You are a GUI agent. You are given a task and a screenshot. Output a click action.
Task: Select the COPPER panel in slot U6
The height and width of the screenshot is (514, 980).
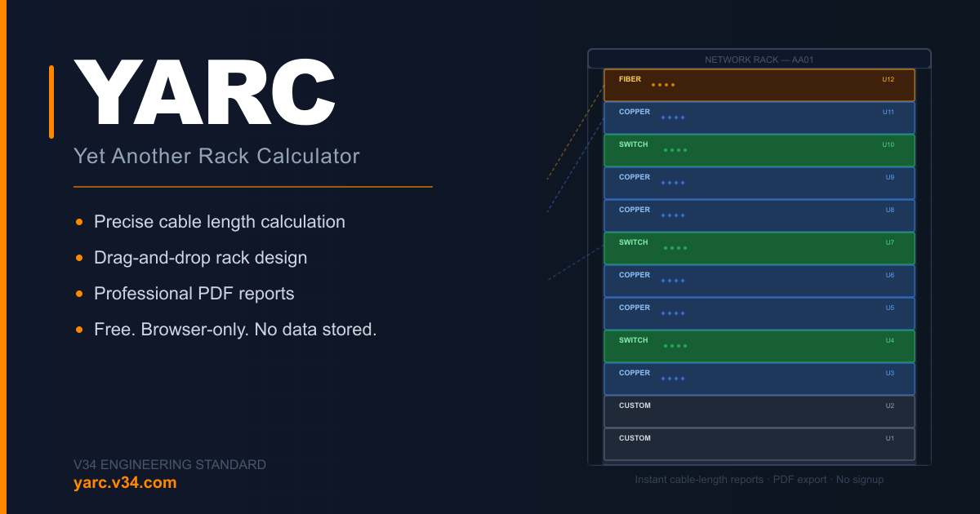point(759,281)
